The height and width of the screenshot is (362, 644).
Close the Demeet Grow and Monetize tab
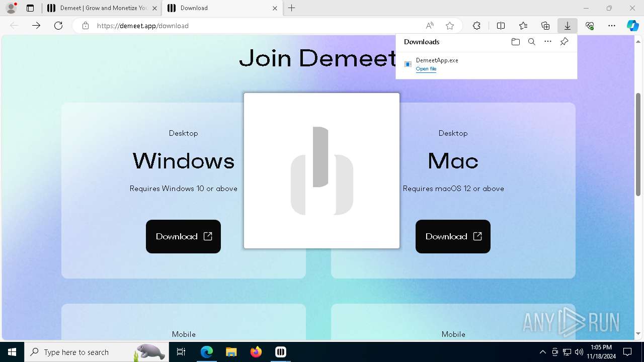point(154,8)
